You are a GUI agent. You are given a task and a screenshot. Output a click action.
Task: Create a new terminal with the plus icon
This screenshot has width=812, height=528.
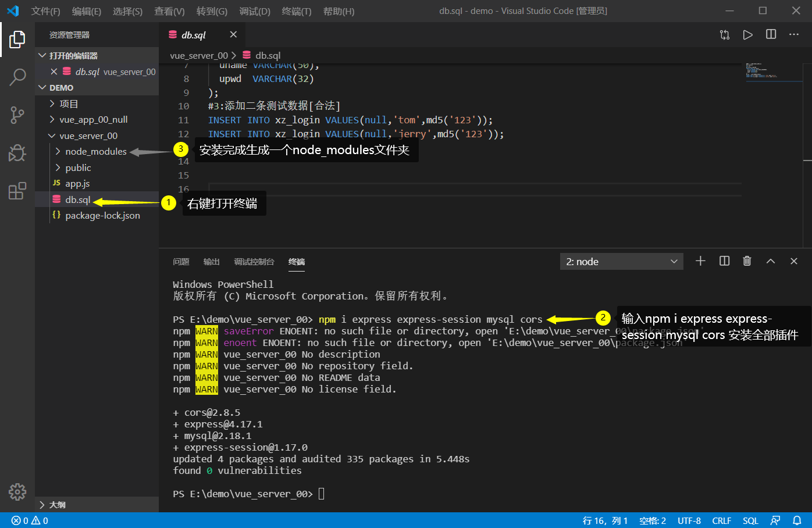click(700, 261)
